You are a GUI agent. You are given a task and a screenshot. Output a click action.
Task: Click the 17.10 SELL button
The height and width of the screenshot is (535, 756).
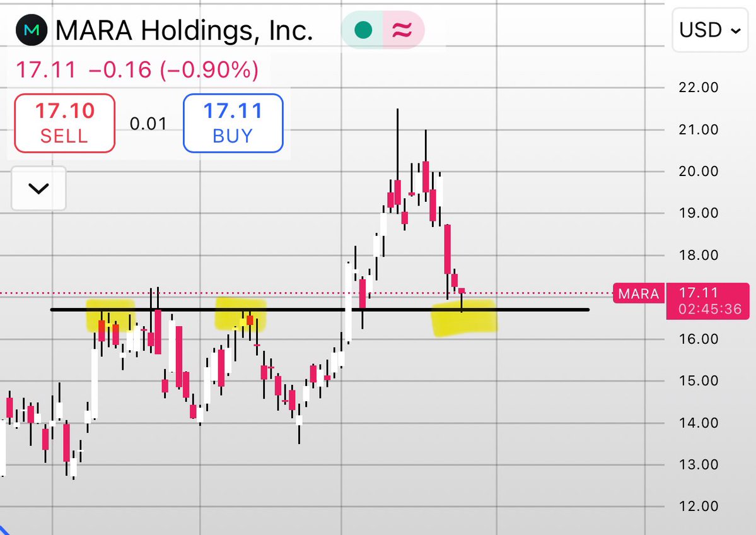pyautogui.click(x=64, y=124)
